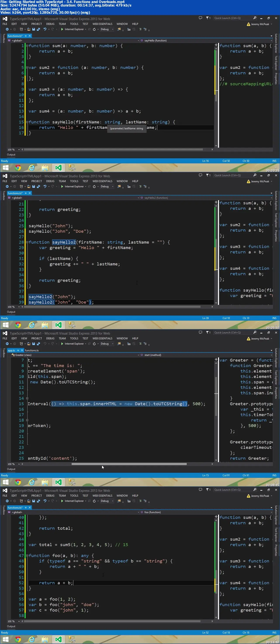280x644 pixels.
Task: Open Chrome from taskbar in the 00:03:35 frame
Action: coord(18,168)
